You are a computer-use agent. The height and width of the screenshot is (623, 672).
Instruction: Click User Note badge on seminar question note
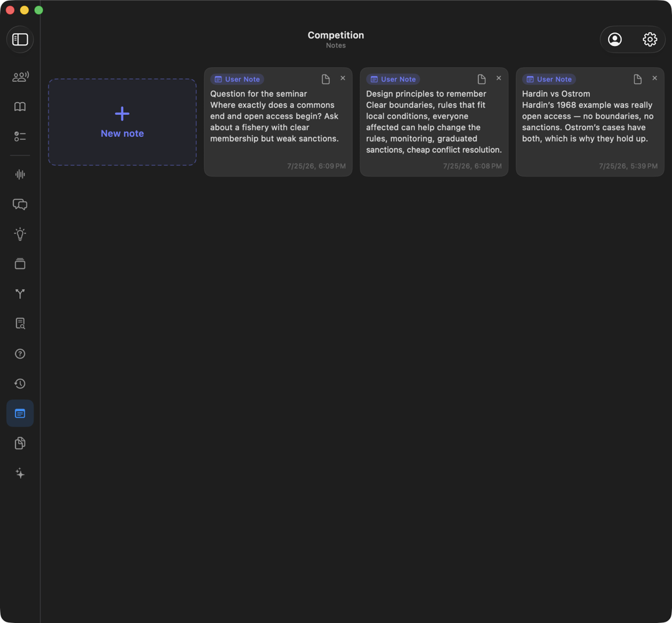(x=237, y=79)
